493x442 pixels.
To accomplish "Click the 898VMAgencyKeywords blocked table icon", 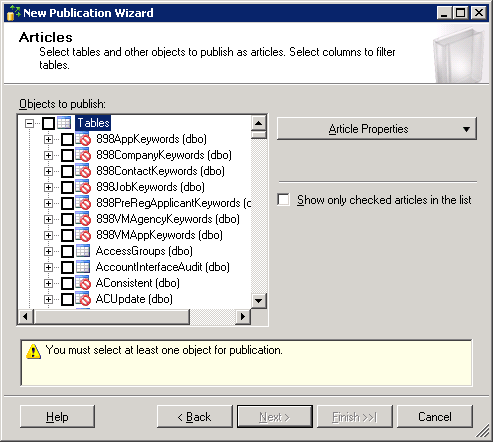I will point(83,219).
